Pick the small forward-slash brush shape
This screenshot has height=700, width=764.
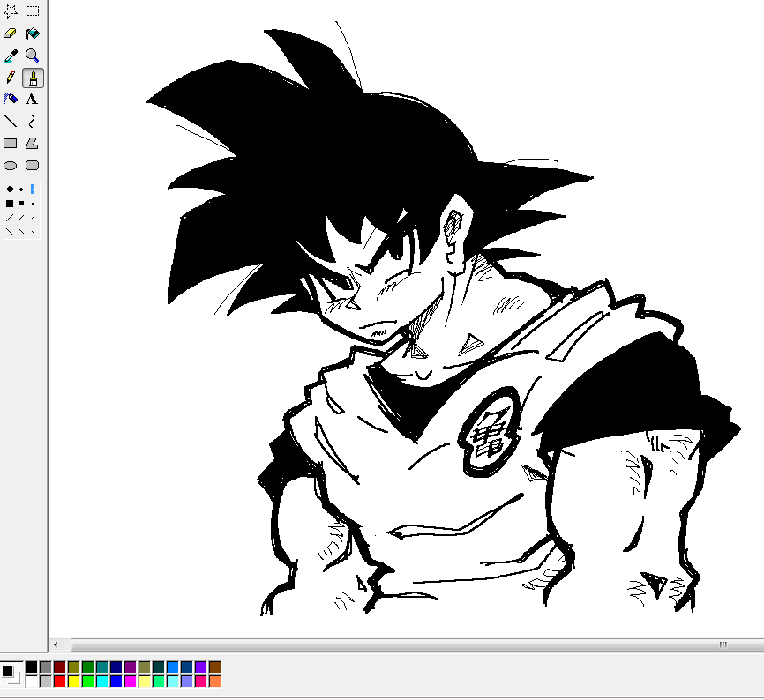tap(33, 218)
